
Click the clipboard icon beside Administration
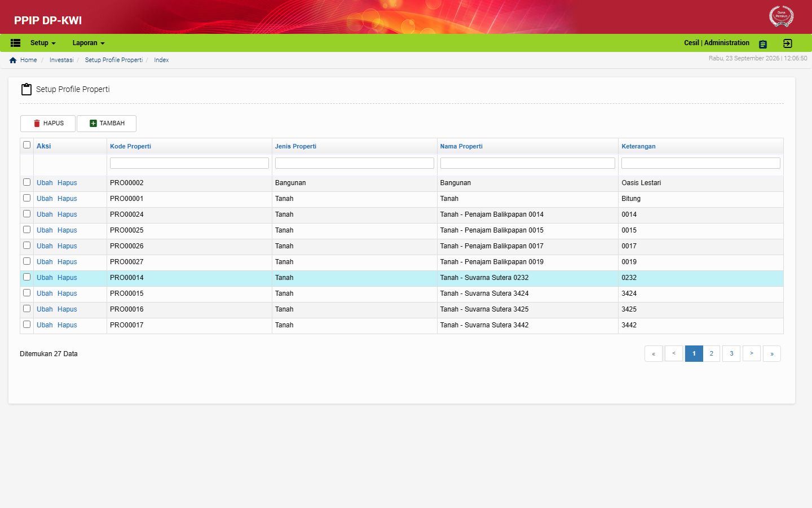coord(763,44)
